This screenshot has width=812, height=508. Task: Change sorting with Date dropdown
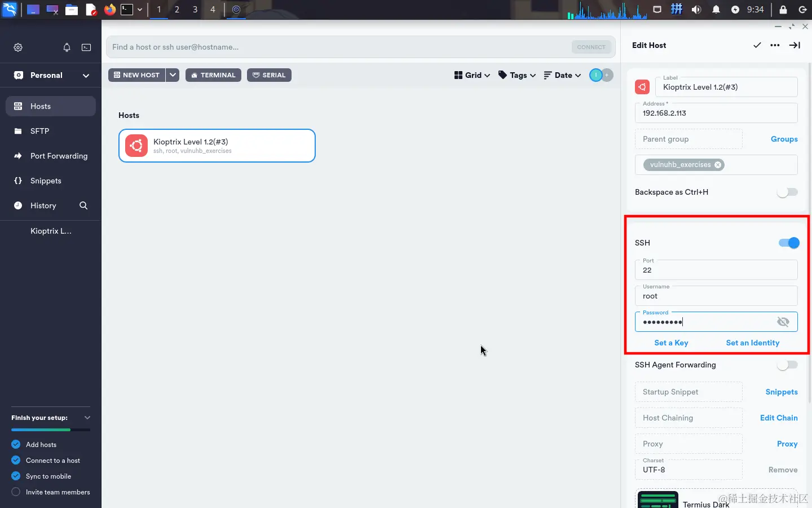point(562,75)
